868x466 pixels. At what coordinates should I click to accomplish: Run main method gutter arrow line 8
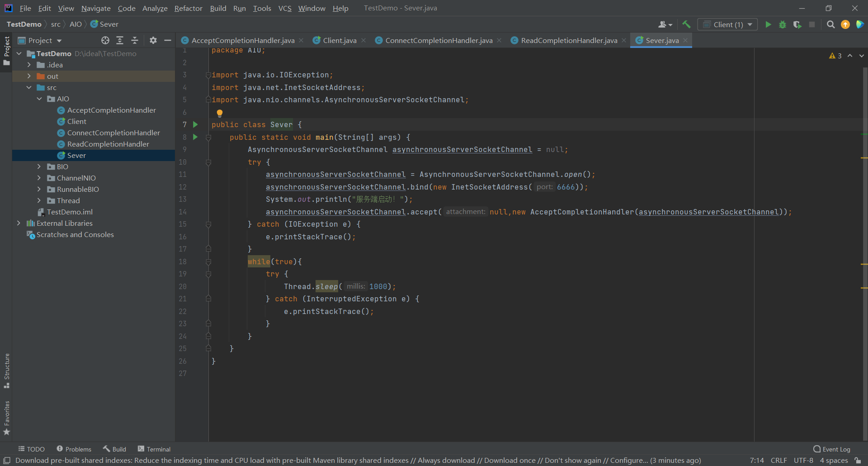tap(195, 137)
